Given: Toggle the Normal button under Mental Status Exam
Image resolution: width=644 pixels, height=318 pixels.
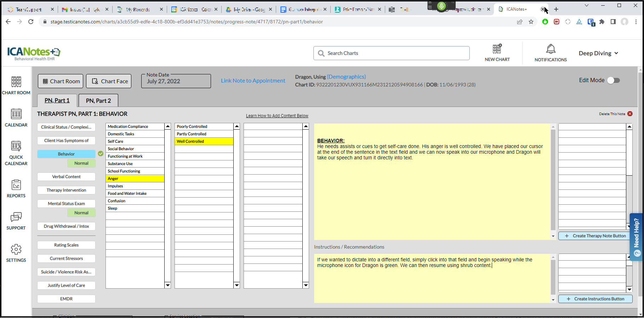Looking at the screenshot, I should [x=81, y=213].
